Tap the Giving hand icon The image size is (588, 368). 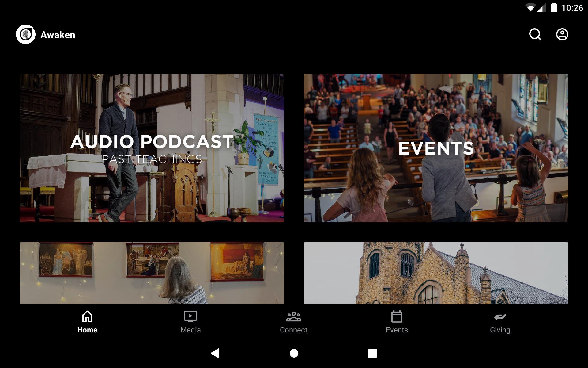[x=500, y=316]
